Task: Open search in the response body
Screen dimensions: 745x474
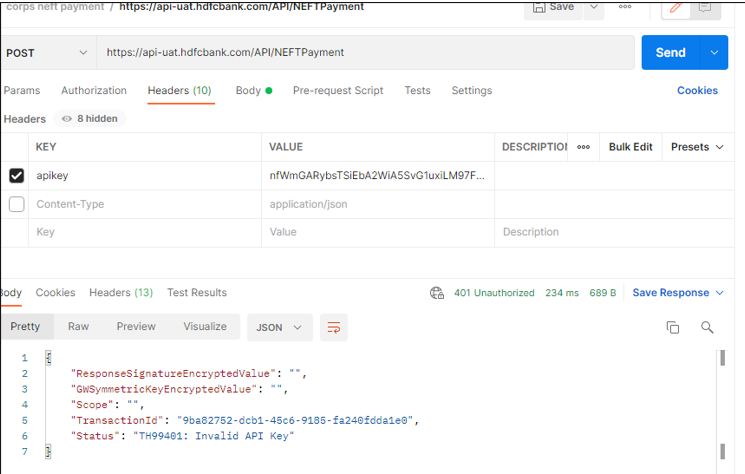Action: tap(707, 327)
